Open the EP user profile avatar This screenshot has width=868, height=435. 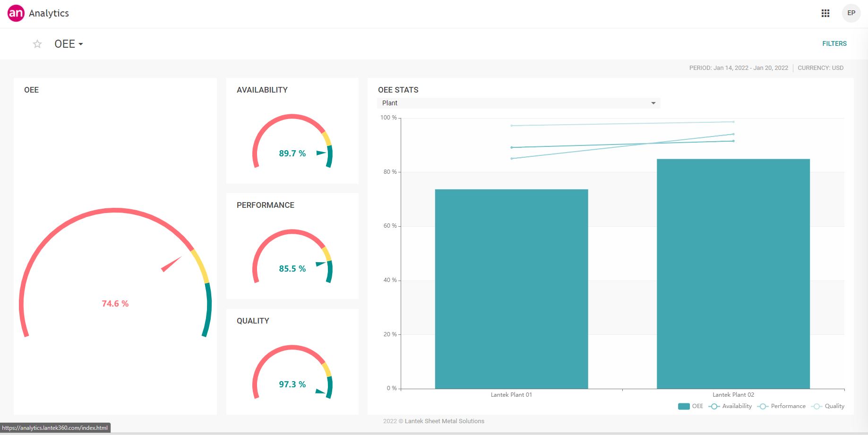(x=851, y=13)
